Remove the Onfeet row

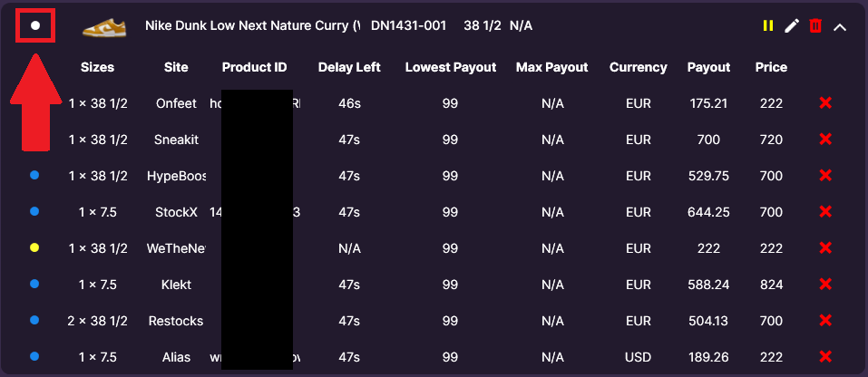coord(825,102)
